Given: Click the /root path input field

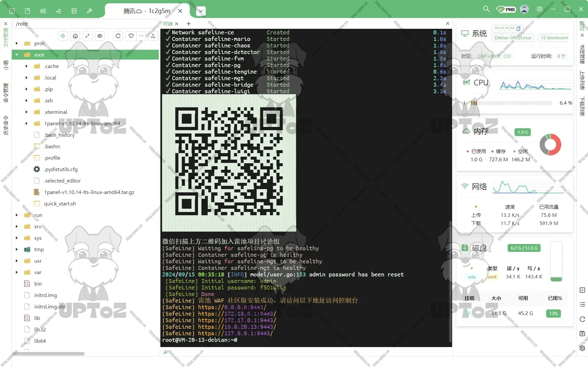Looking at the screenshot, I should (86, 24).
